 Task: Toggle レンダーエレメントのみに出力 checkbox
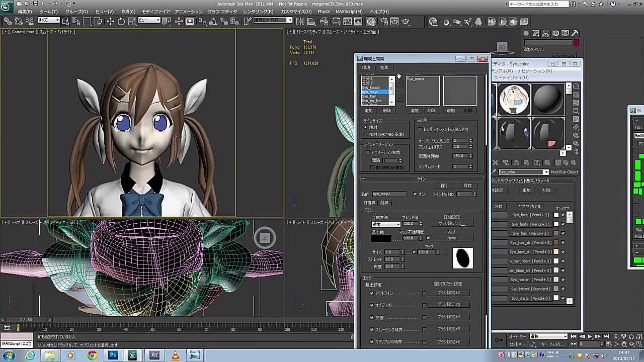pyautogui.click(x=420, y=129)
